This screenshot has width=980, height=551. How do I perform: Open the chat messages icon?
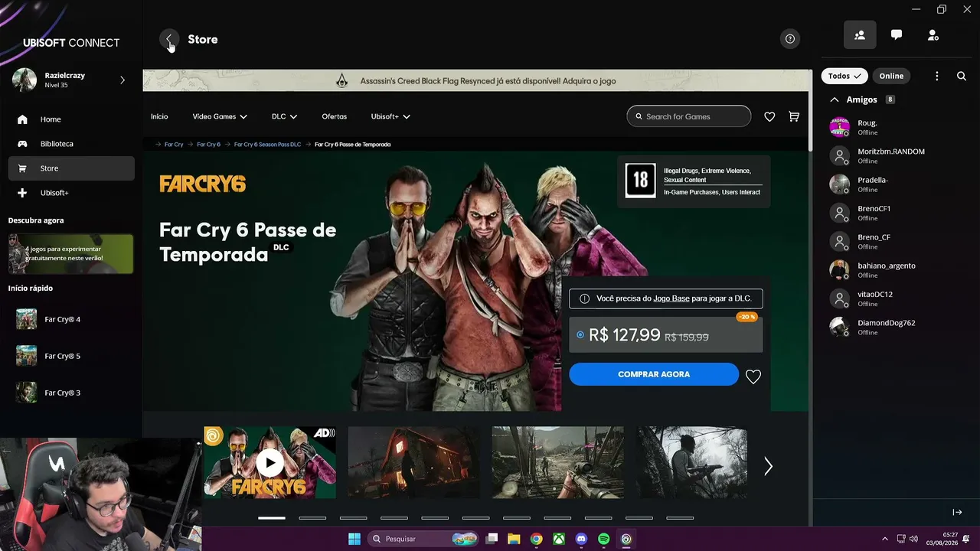pos(897,35)
